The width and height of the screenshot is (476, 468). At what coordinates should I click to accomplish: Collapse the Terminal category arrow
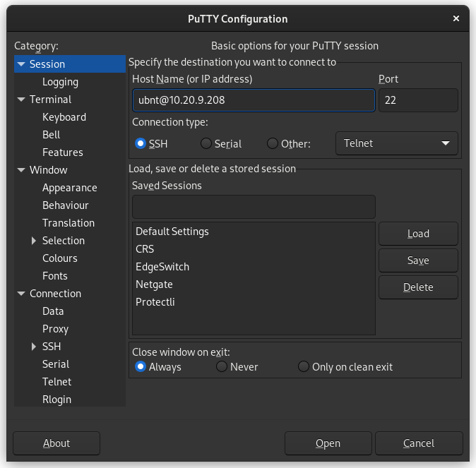[21, 100]
